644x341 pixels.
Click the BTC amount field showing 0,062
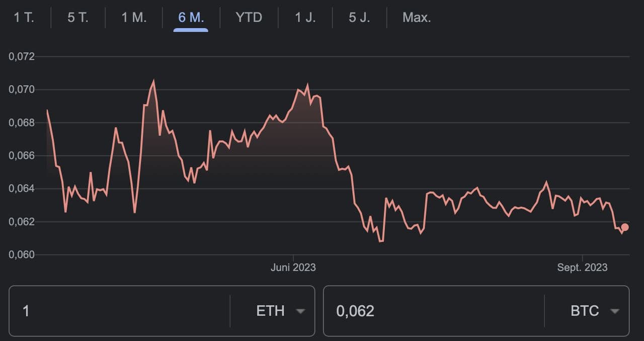(433, 311)
